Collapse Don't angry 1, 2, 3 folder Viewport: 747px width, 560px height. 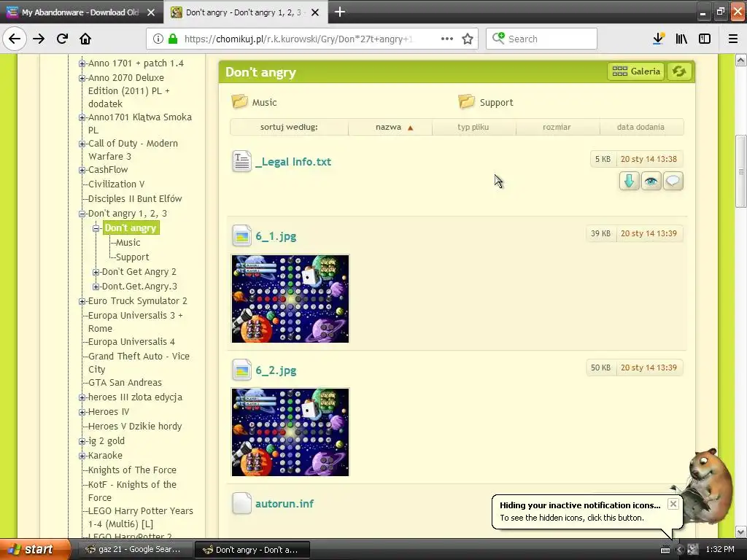point(82,214)
